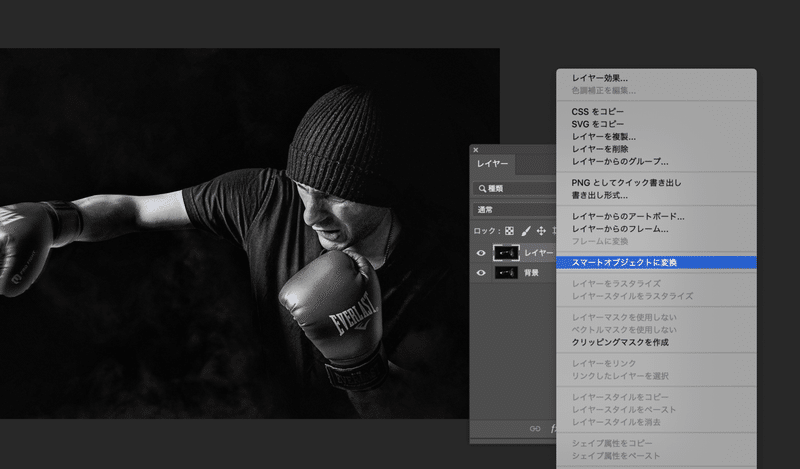Choose SVG をコピー menu item

[656, 124]
